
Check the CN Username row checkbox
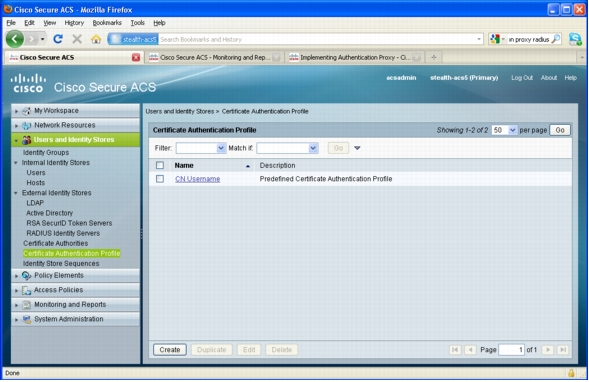pyautogui.click(x=160, y=178)
